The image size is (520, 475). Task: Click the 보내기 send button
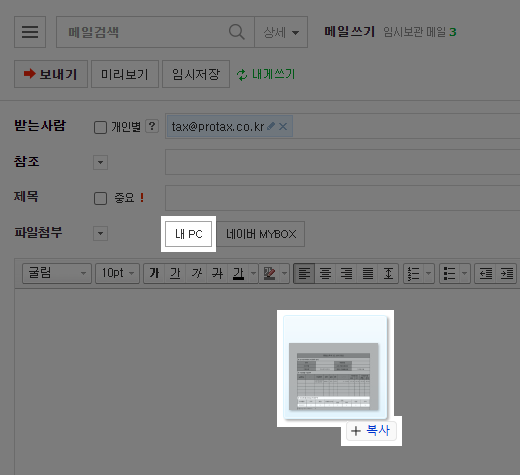coord(51,74)
